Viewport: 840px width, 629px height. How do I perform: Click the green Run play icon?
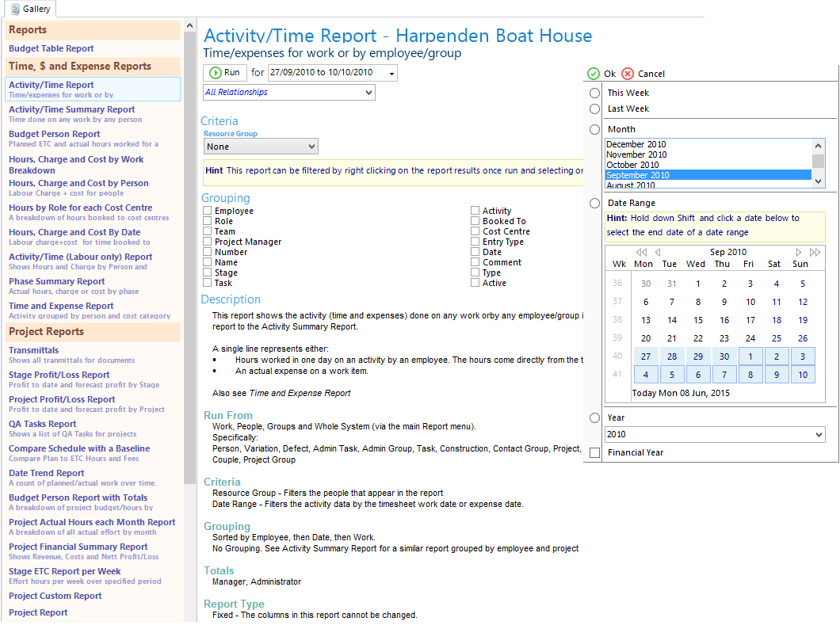point(216,73)
